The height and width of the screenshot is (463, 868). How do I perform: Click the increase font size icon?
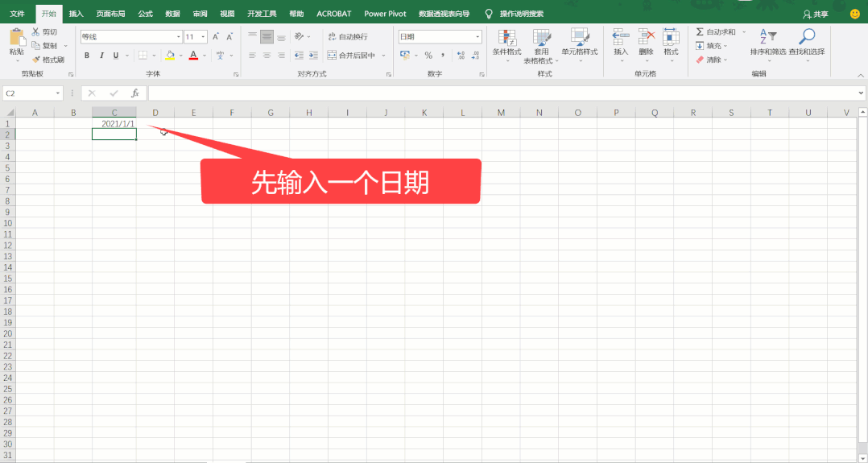tap(216, 37)
